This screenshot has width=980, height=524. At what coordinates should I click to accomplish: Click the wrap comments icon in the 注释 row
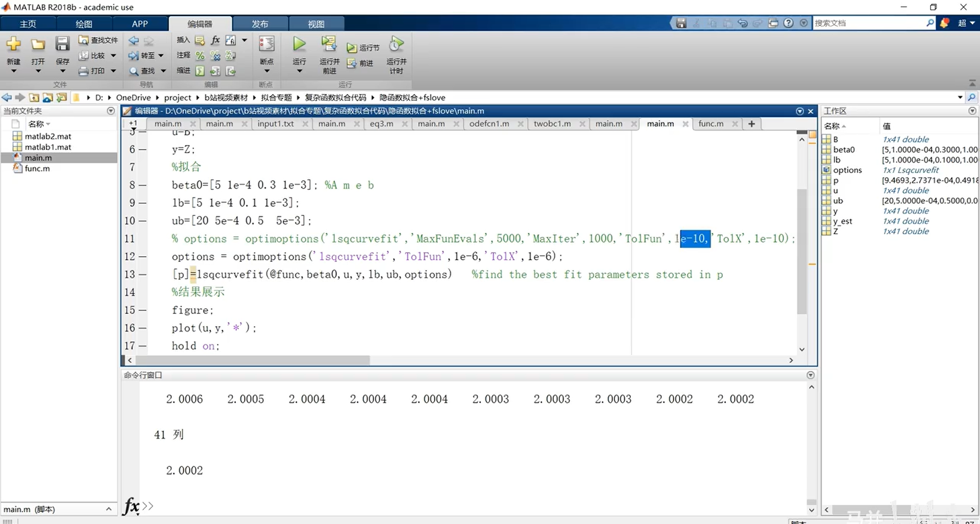tap(231, 56)
